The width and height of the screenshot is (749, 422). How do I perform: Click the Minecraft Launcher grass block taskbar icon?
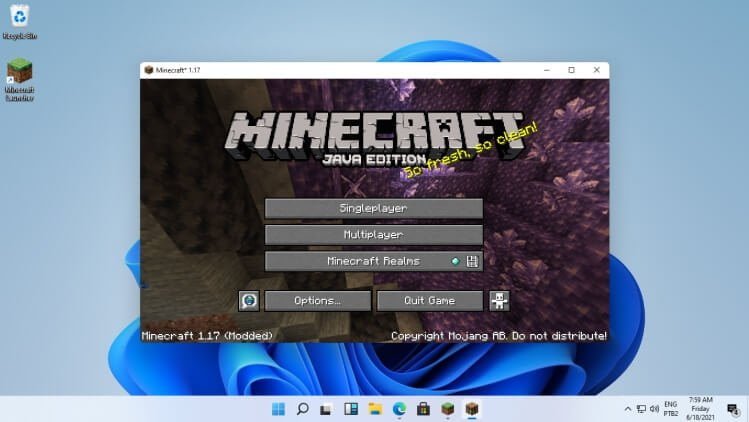click(x=448, y=409)
